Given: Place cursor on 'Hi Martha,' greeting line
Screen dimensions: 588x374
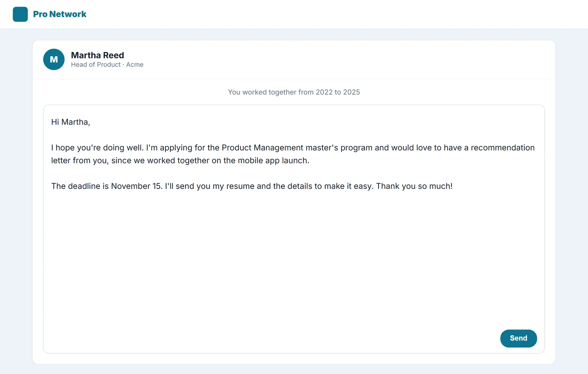Looking at the screenshot, I should (x=71, y=122).
